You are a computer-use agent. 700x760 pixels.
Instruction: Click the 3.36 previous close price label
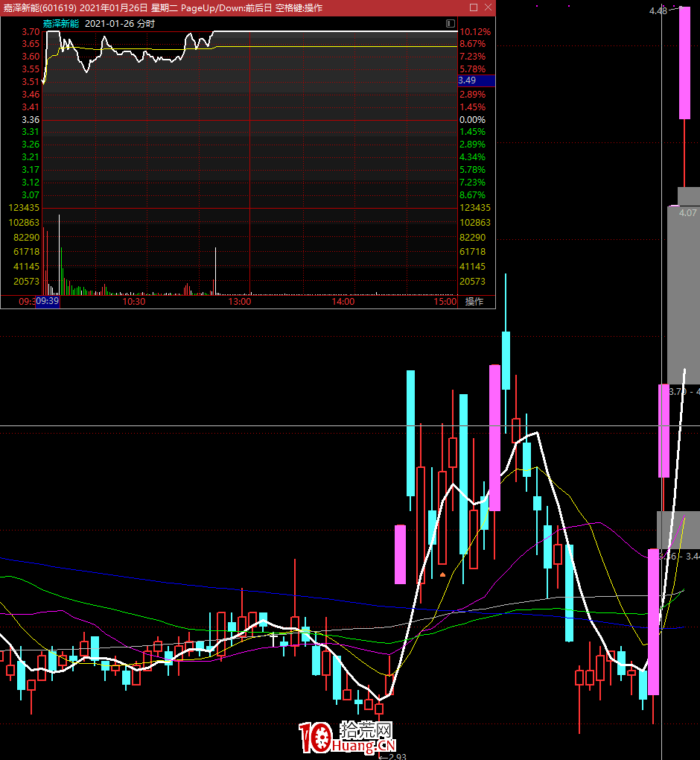click(31, 120)
